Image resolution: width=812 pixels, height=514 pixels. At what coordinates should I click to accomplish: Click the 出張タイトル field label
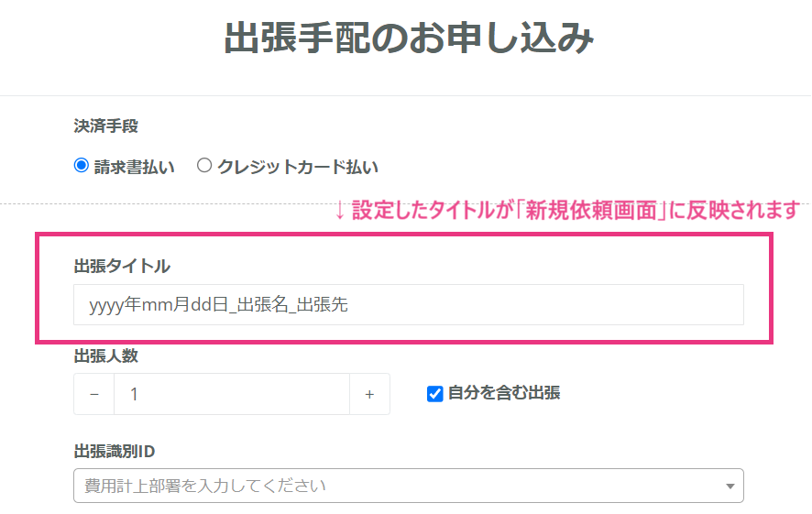pos(122,266)
